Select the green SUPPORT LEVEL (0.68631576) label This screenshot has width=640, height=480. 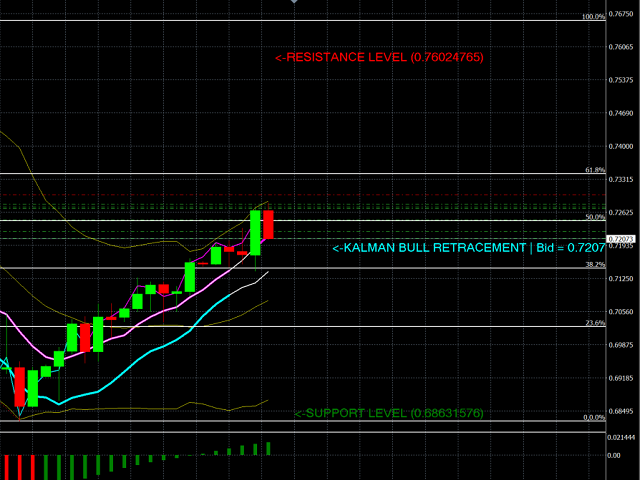389,413
